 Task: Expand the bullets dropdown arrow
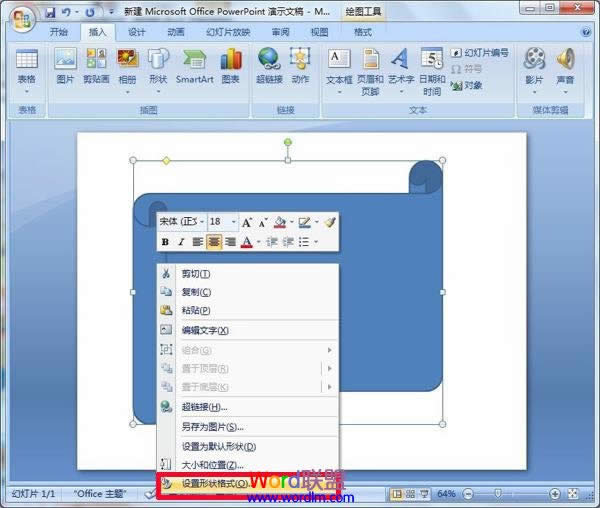point(316,242)
